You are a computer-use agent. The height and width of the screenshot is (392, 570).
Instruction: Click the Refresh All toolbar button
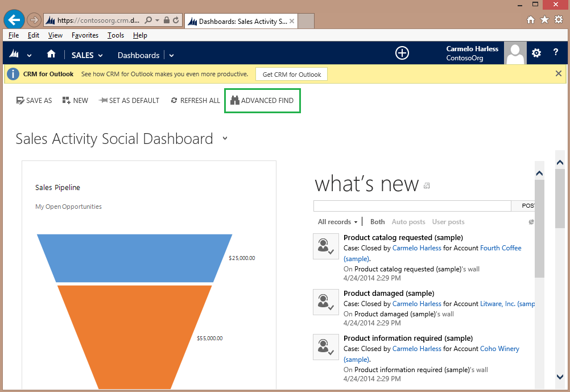click(195, 101)
